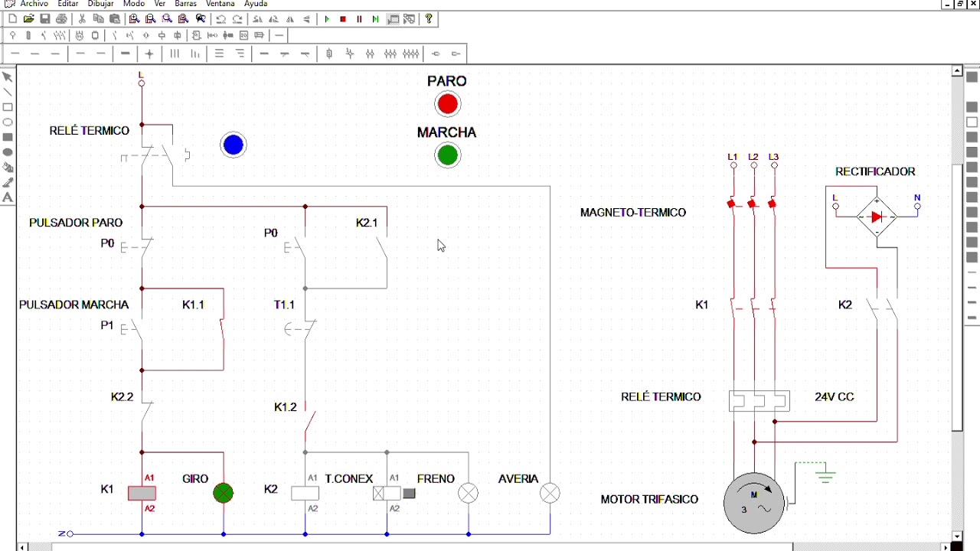This screenshot has height=551, width=980.
Task: Open the Archivo menu
Action: pos(34,4)
